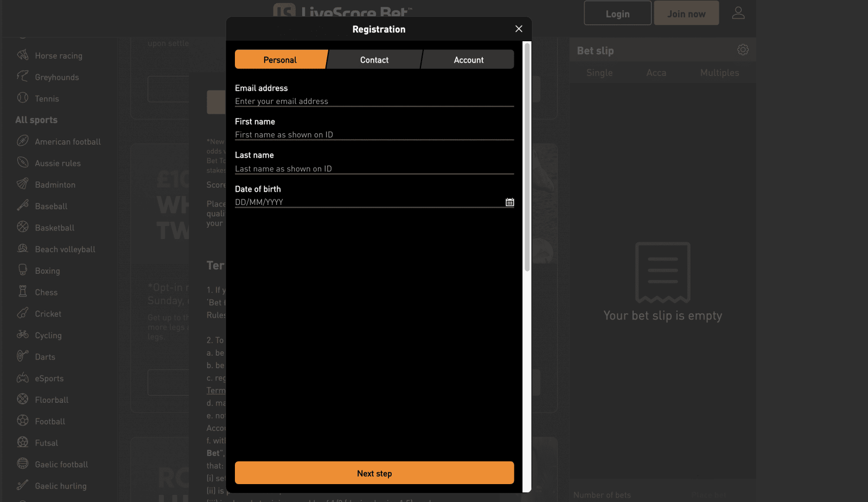Click the Baseball icon
Image resolution: width=868 pixels, height=502 pixels.
click(x=23, y=205)
